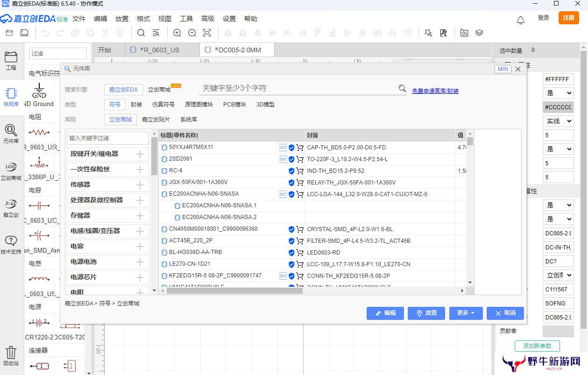Viewport: 588px width, 375px height.
Task: Open the notification bell
Action: point(521,20)
